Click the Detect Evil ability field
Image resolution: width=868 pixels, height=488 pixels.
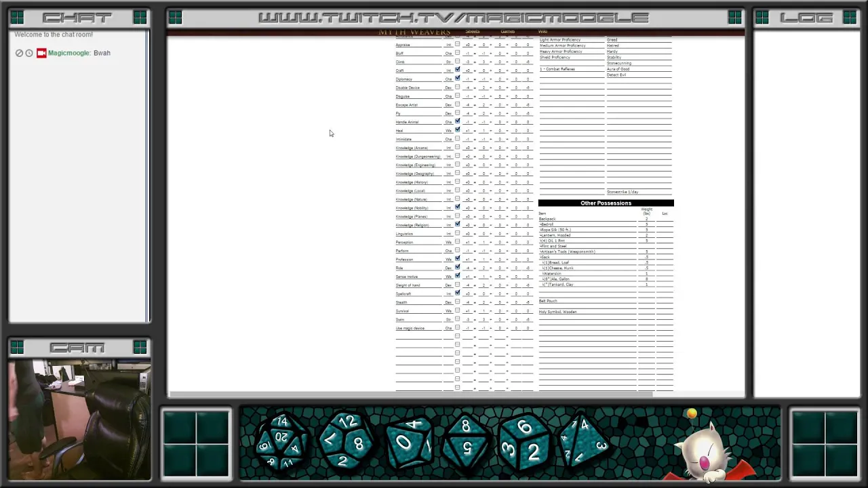tap(639, 75)
